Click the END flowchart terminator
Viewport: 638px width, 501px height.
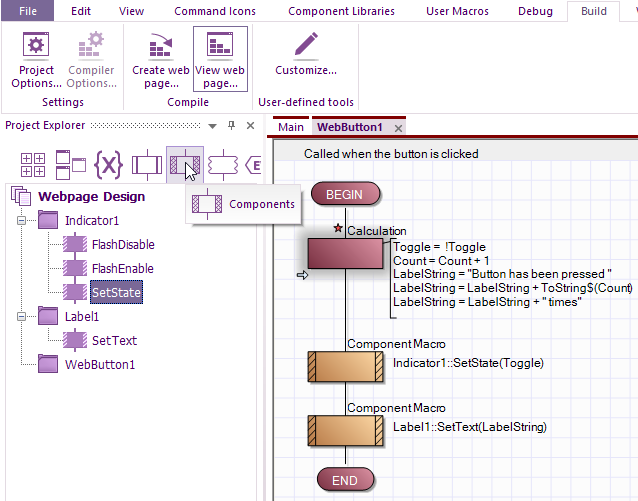[x=345, y=480]
